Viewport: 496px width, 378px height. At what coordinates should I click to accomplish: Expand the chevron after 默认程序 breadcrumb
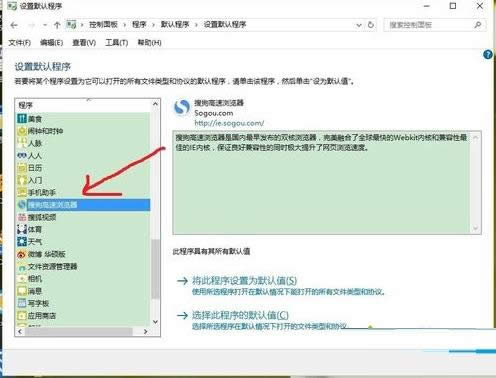(196, 25)
